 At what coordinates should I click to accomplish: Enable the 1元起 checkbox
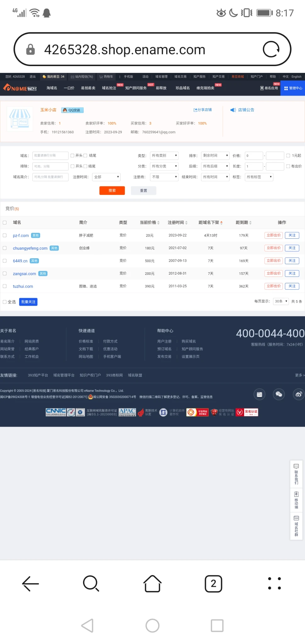tap(288, 156)
